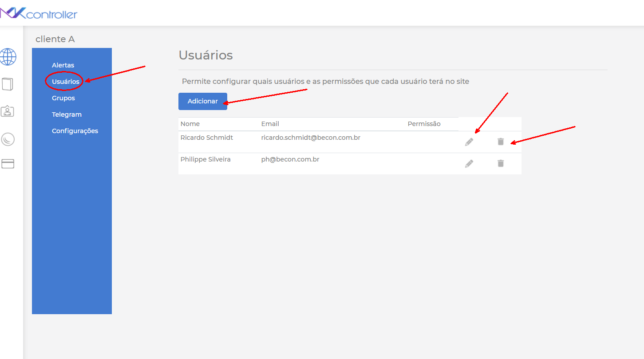Click the email ph@becon.com.br
Image resolution: width=644 pixels, height=359 pixels.
click(x=290, y=159)
